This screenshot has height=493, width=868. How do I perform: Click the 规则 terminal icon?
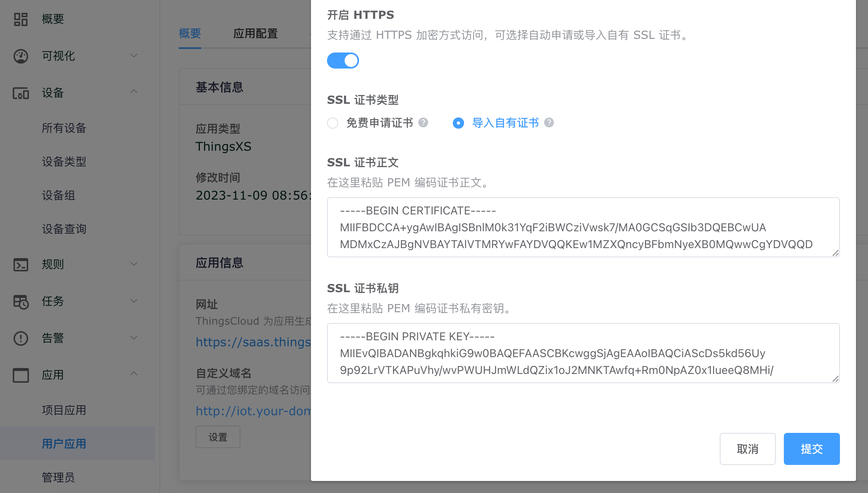[x=21, y=265]
